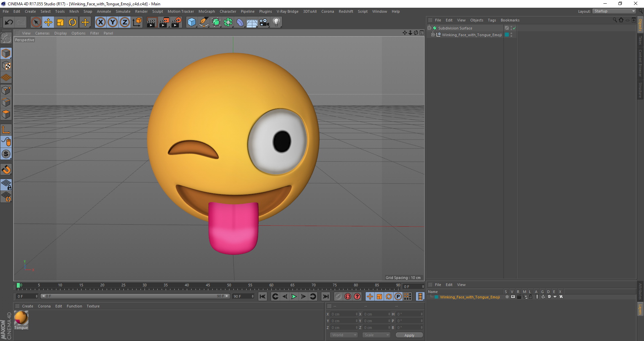Open viewport Cameras menu
The image size is (644, 341).
pyautogui.click(x=42, y=33)
